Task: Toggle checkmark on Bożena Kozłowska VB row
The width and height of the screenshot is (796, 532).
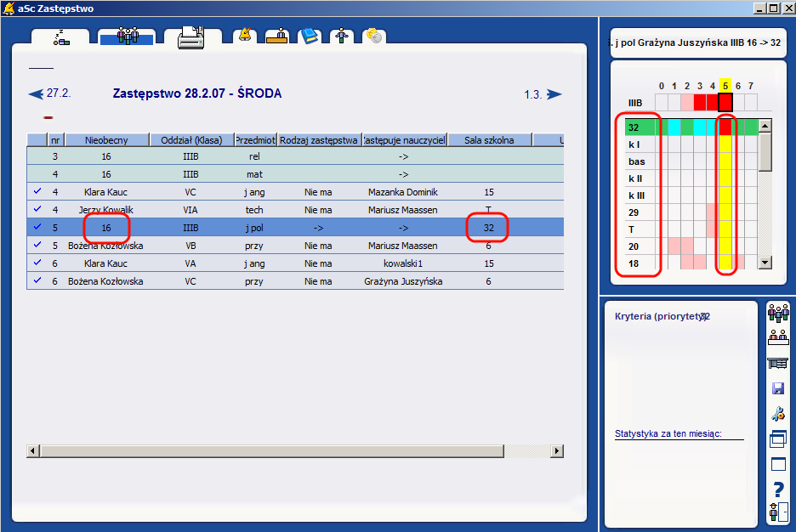Action: coord(37,245)
